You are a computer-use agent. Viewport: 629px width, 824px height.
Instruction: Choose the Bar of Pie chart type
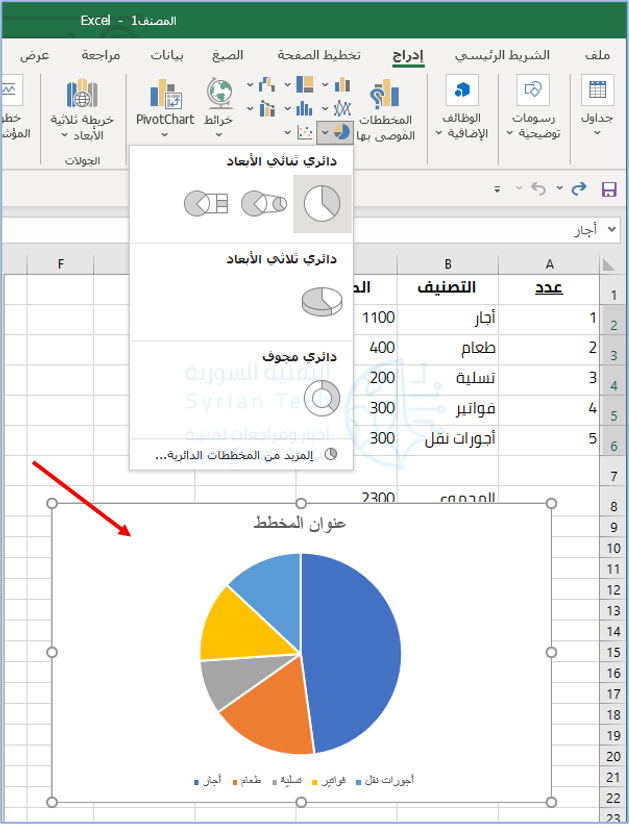tap(206, 204)
